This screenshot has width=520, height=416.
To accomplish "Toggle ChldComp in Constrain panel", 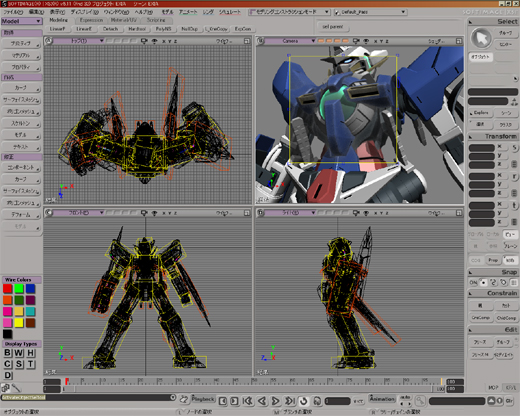I will click(x=506, y=318).
